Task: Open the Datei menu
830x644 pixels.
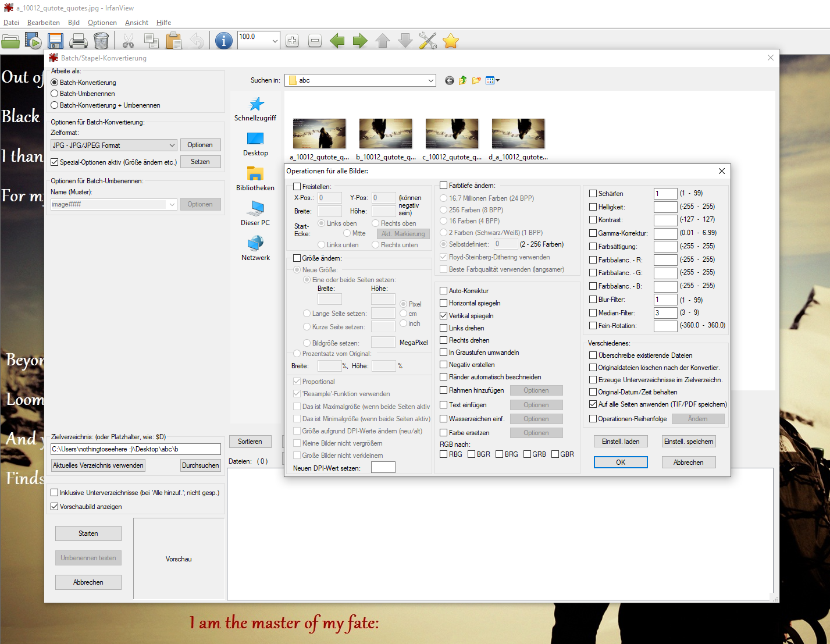Action: [x=11, y=23]
